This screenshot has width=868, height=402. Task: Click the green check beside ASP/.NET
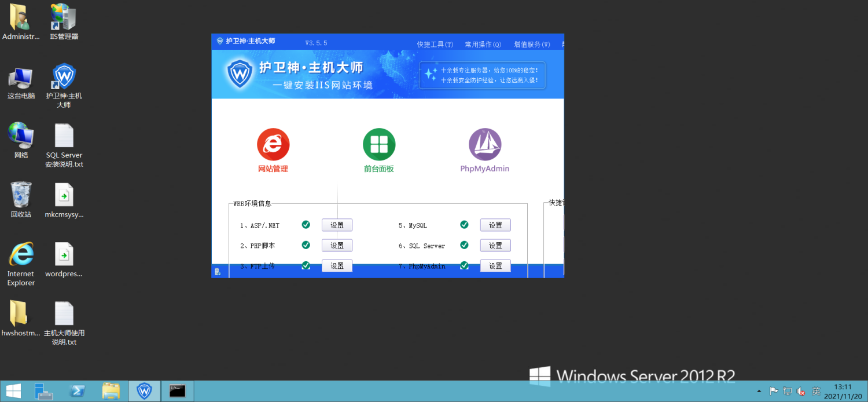[306, 225]
